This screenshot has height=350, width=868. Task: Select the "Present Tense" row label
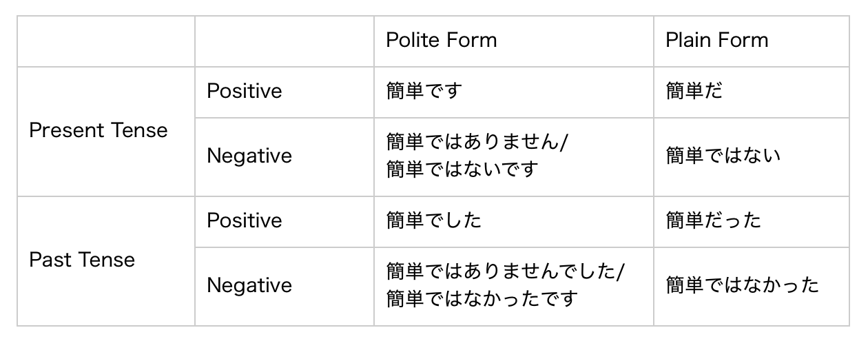tap(99, 131)
